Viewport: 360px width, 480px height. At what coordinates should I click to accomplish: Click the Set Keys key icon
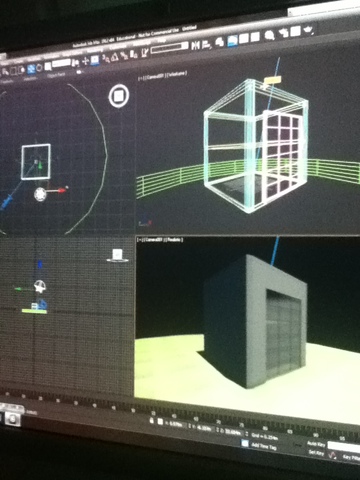click(332, 455)
